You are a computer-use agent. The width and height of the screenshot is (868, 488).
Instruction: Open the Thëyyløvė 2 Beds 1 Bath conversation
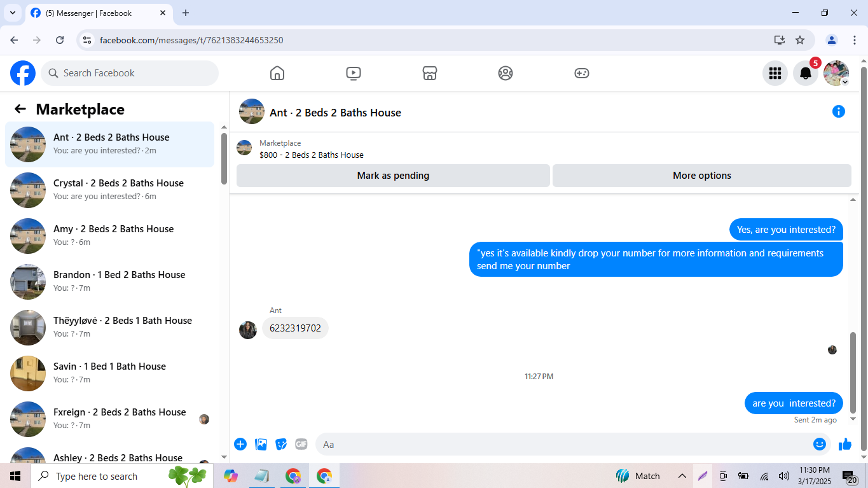click(x=110, y=328)
